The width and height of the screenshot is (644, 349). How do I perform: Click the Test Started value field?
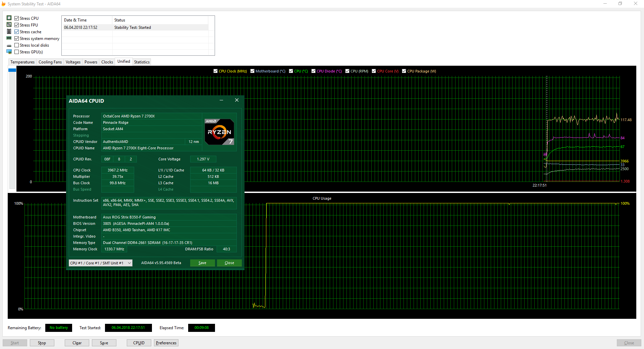[x=128, y=328]
